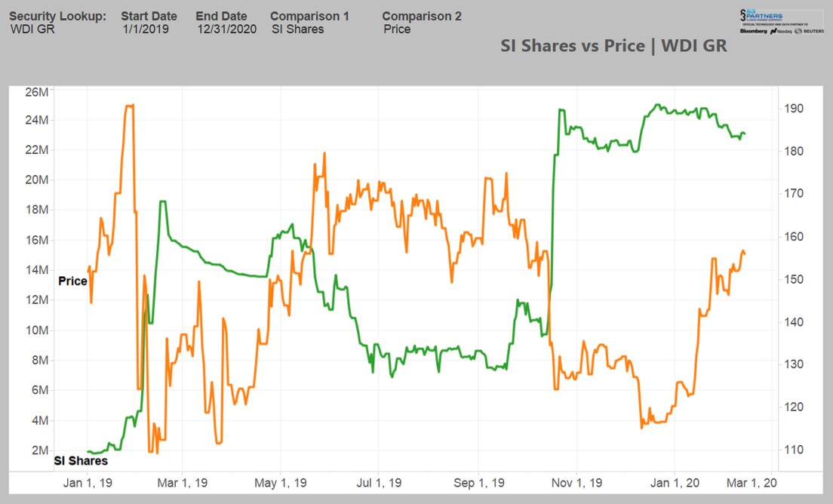Open the Comparison 2 selector showing Price
The height and width of the screenshot is (504, 833).
[x=396, y=30]
